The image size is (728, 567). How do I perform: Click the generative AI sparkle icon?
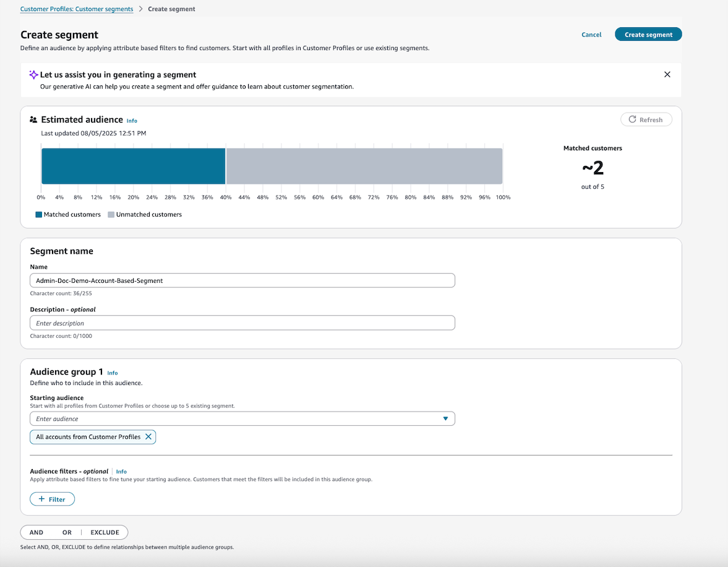tap(34, 74)
